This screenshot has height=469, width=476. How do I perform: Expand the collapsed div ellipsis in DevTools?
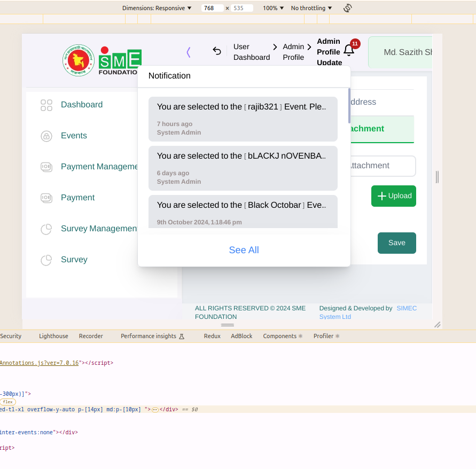pyautogui.click(x=155, y=410)
